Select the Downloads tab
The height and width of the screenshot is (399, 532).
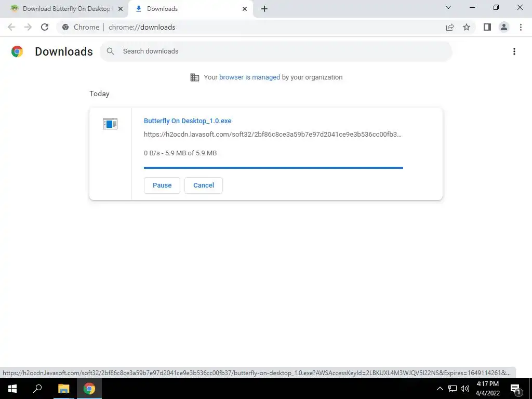[x=190, y=9]
